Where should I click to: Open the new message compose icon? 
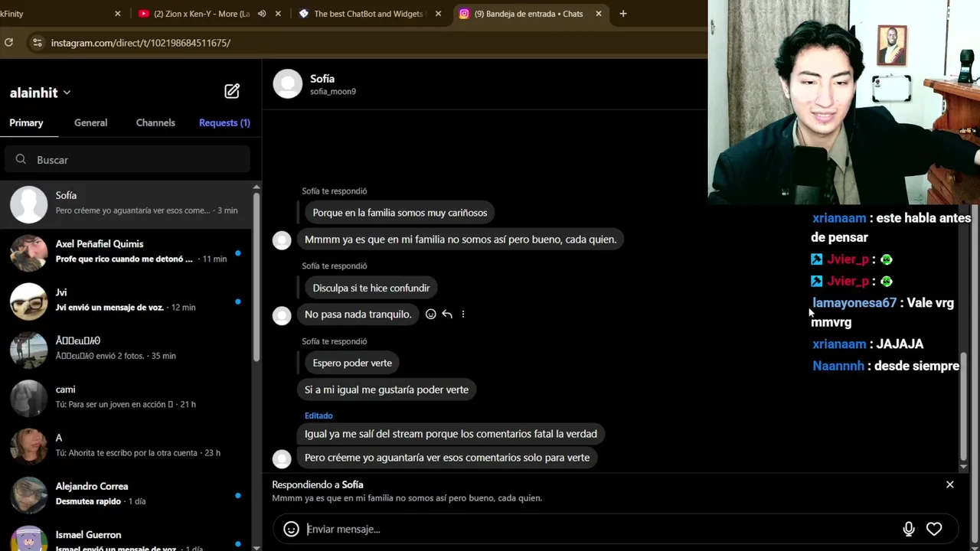tap(232, 92)
